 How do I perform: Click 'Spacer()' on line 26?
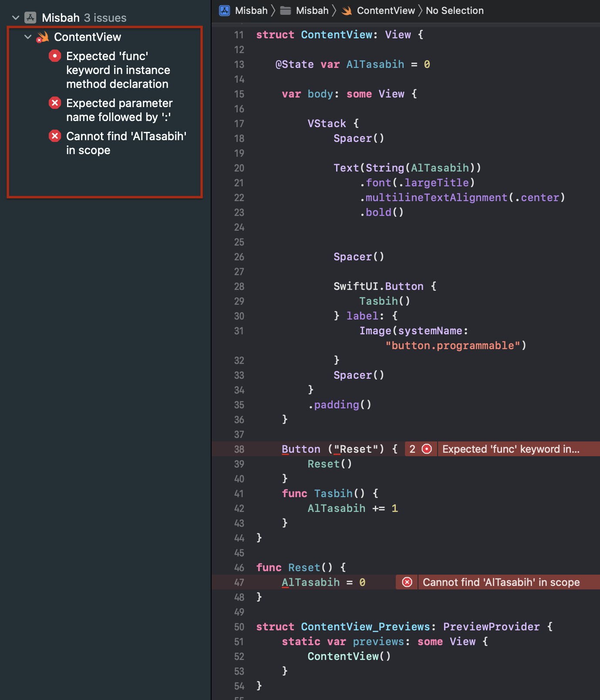coord(359,257)
